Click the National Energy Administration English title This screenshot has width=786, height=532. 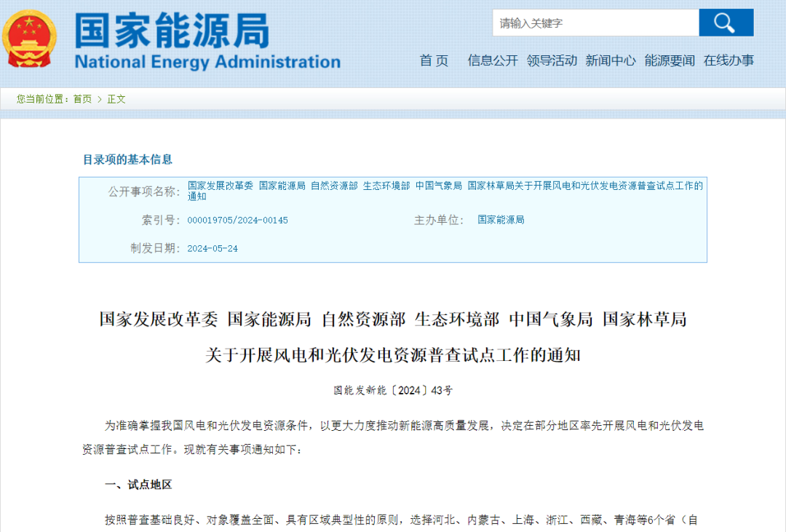click(207, 62)
